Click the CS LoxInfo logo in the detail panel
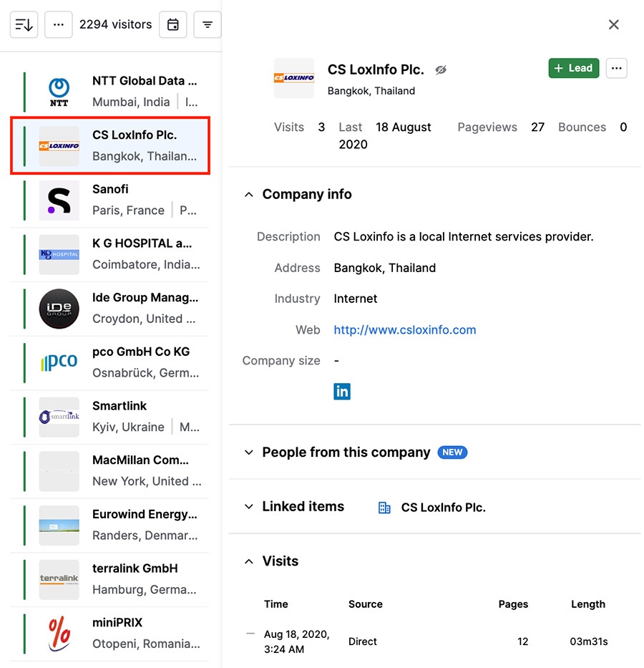644x668 pixels. (293, 77)
